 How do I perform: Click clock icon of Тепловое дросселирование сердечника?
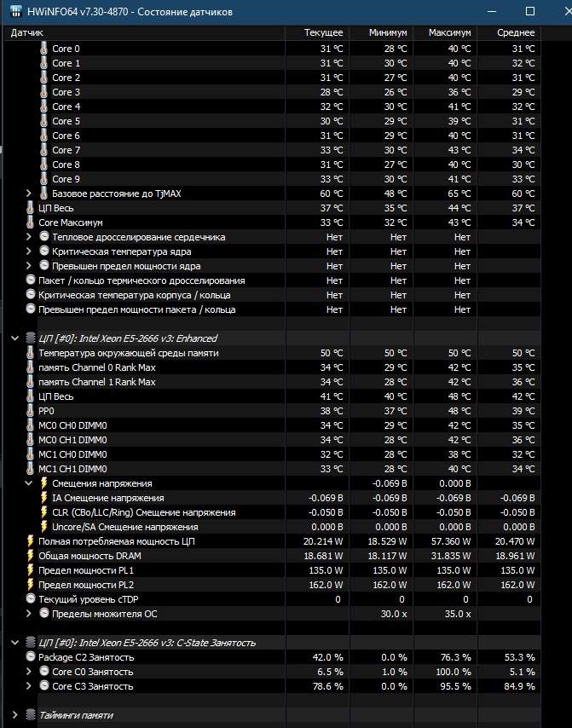(44, 236)
